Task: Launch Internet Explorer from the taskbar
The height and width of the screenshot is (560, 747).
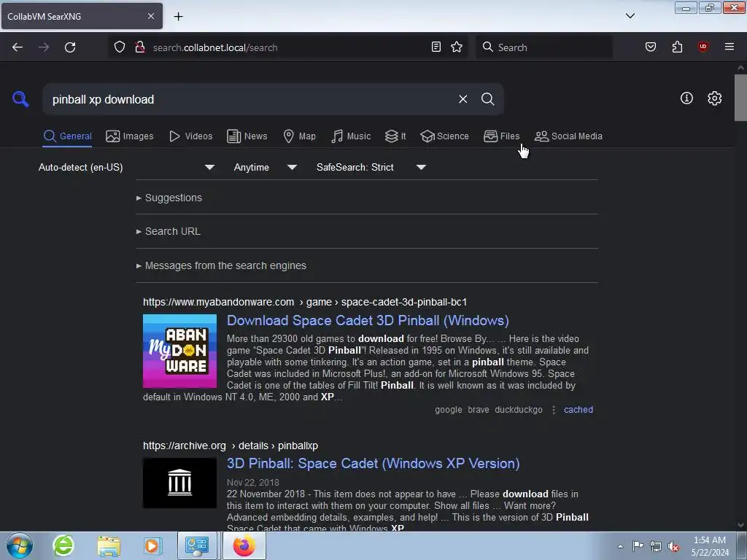Action: (x=63, y=545)
